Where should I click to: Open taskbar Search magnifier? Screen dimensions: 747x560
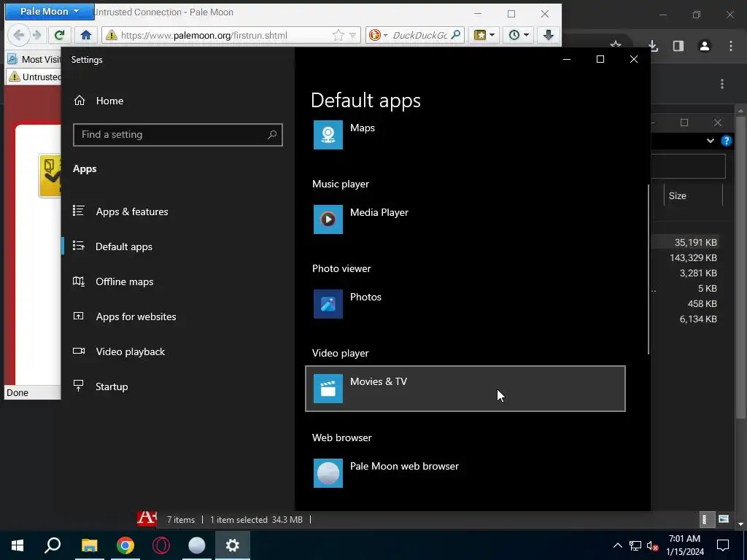(x=53, y=545)
